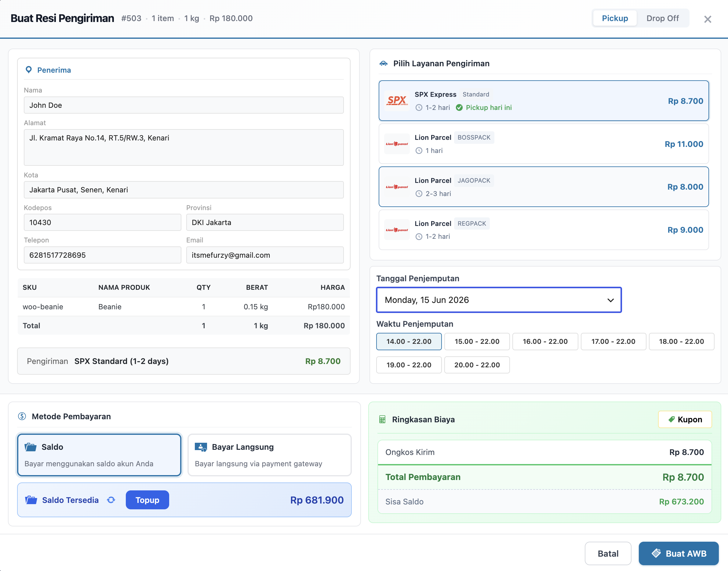Click the Rp180.000 price in Beanie row
The image size is (728, 571).
[326, 307]
